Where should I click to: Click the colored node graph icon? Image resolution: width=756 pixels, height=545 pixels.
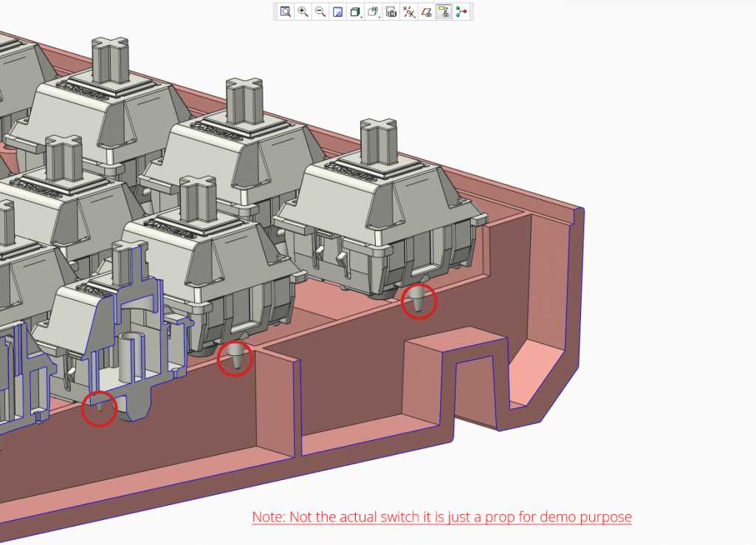pos(462,12)
